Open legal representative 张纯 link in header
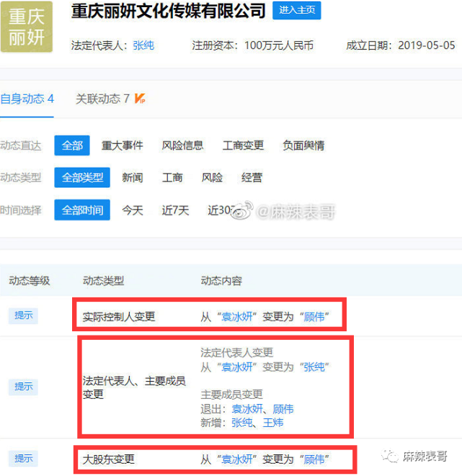The image size is (462, 476). pyautogui.click(x=143, y=45)
